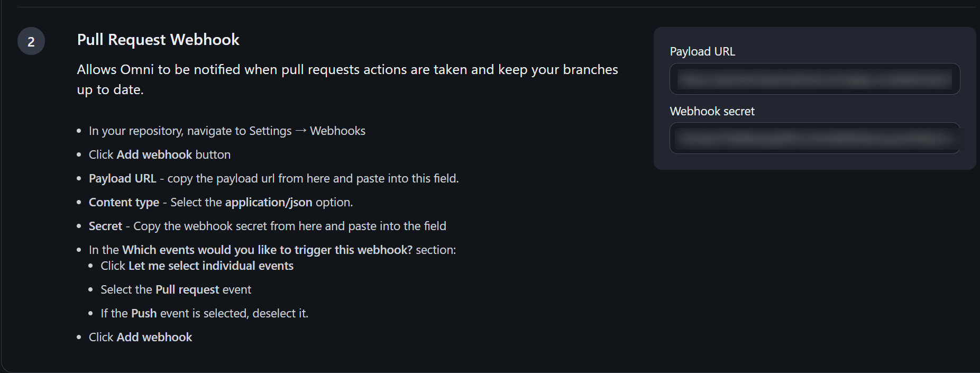The image size is (980, 373).
Task: Click bold 'Pull request' in the event bullet
Action: coord(187,289)
